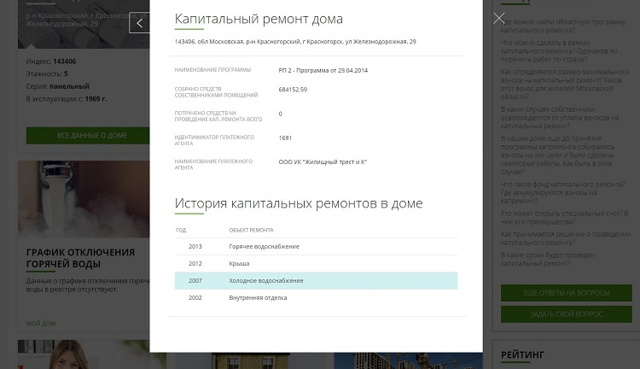Open FAQ 'В каких случаях собственники освобождаются'

(x=560, y=118)
